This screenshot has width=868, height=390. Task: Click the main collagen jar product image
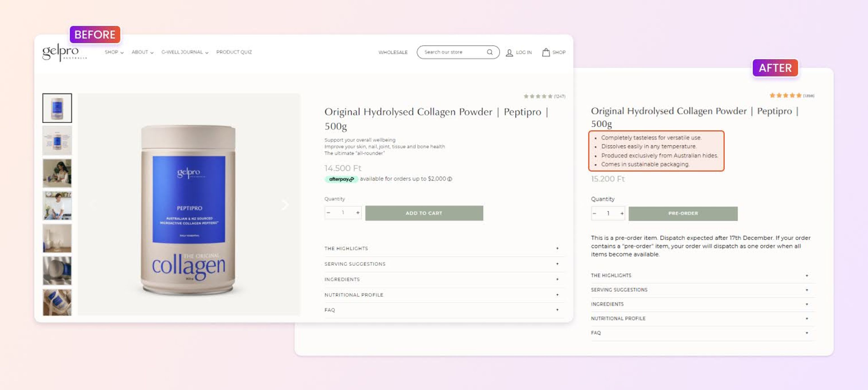[x=189, y=205]
